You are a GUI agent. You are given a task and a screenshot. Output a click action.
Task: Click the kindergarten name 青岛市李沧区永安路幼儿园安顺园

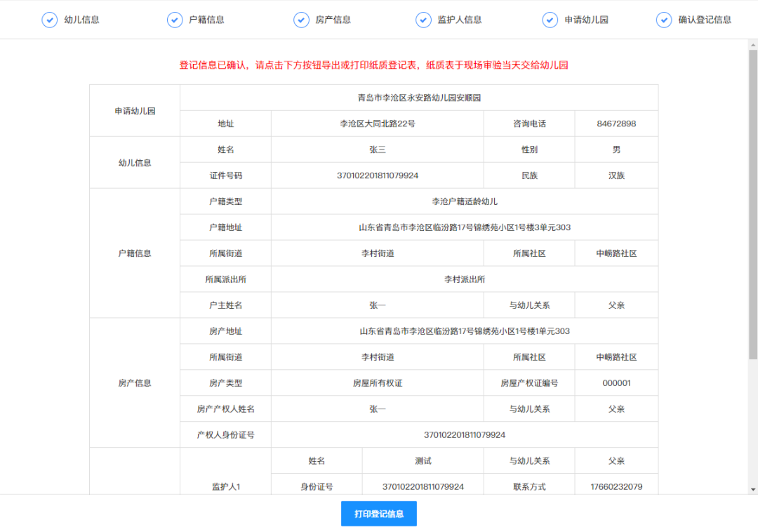(x=419, y=98)
